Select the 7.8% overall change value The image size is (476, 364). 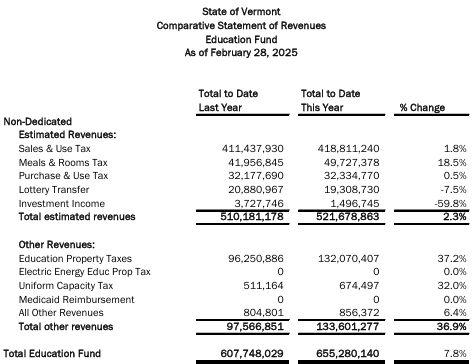(455, 354)
